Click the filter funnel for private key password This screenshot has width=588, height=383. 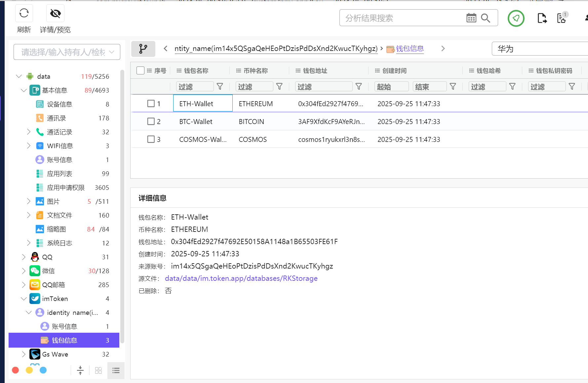coord(572,87)
